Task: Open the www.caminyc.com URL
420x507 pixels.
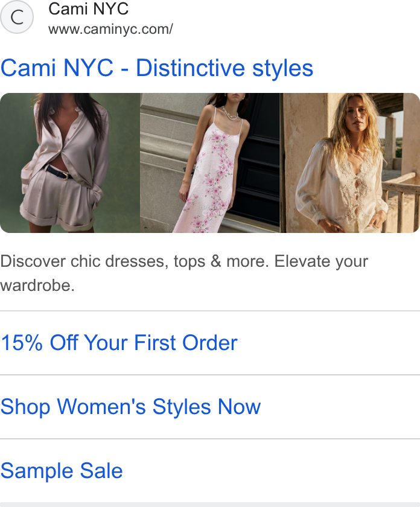Action: coord(110,30)
